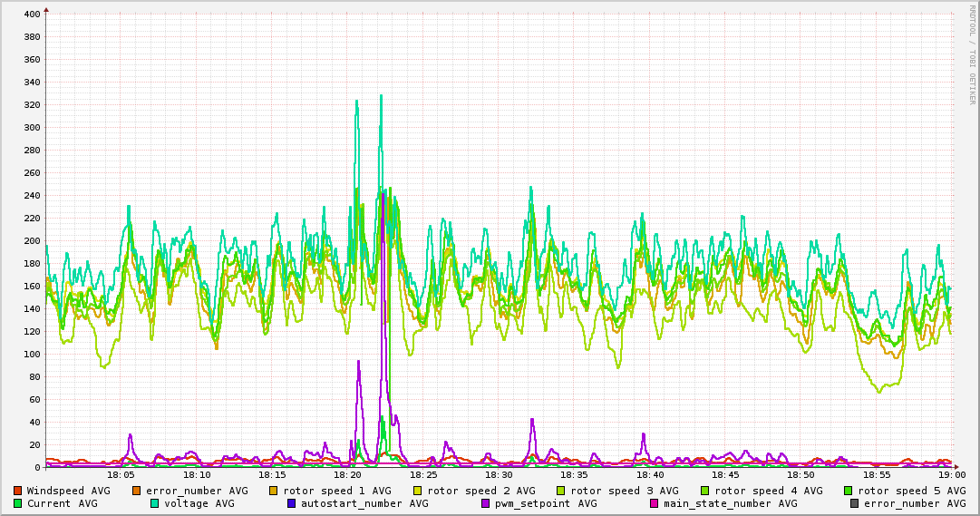Image resolution: width=980 pixels, height=516 pixels.
Task: Click the 18:40 time axis label
Action: click(x=650, y=475)
